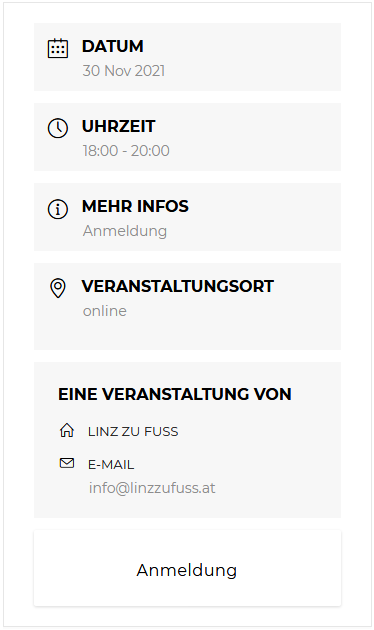Select the LINZ ZU FUSS organizer name
This screenshot has width=374, height=630.
(133, 432)
